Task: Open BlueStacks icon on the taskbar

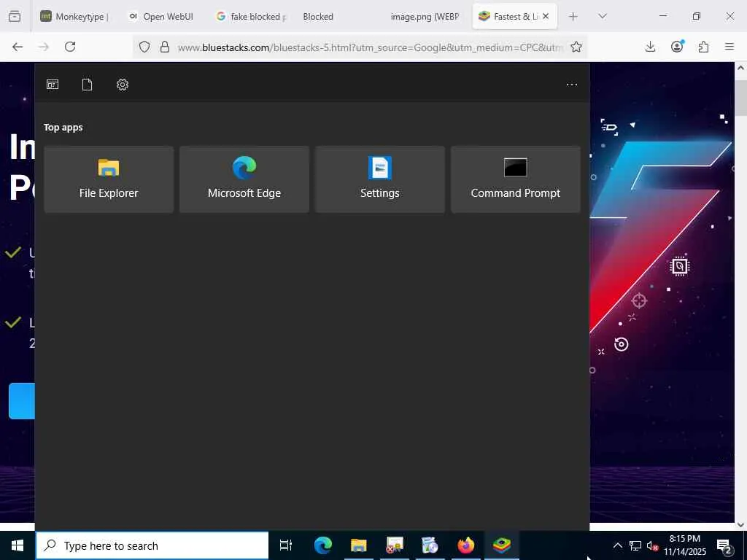Action: (502, 545)
